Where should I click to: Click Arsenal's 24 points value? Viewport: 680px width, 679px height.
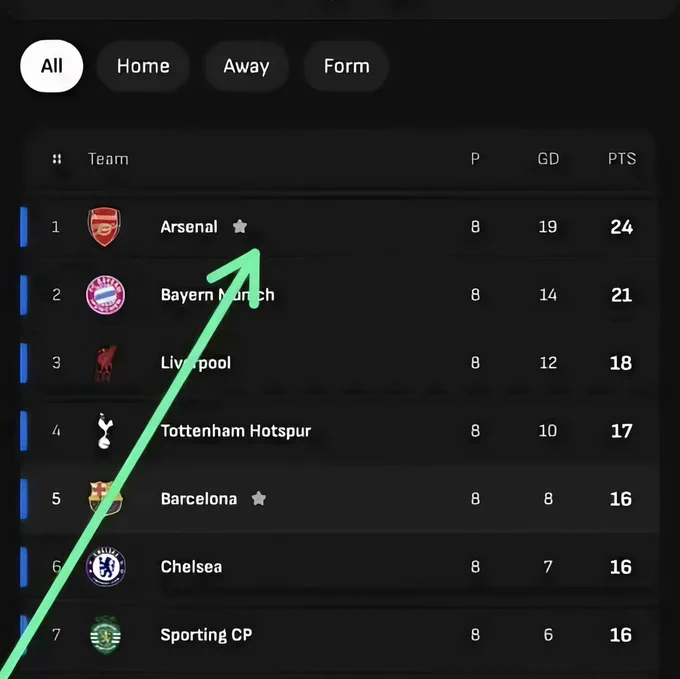(x=622, y=227)
